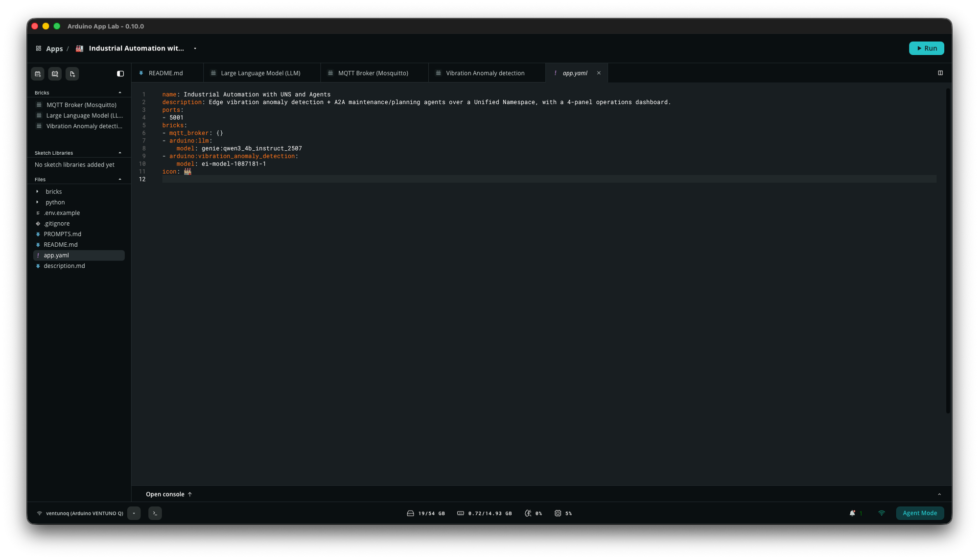This screenshot has width=979, height=560.
Task: Click the split editor icon at top right
Action: (940, 73)
